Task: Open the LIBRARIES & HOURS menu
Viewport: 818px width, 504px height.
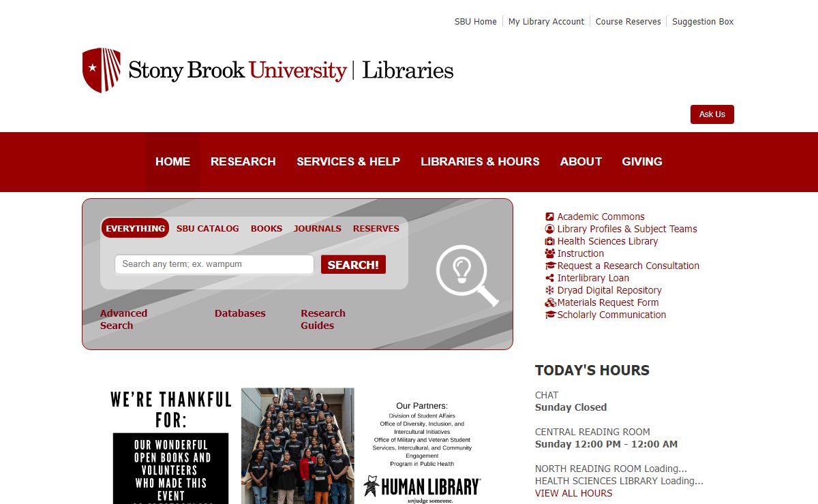Action: tap(480, 161)
